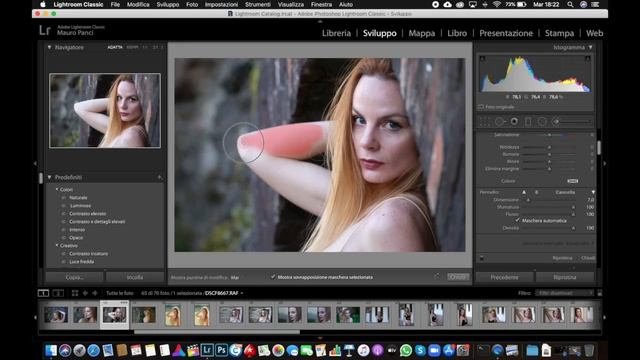Open Spotlight search in menu bar

(x=570, y=4)
